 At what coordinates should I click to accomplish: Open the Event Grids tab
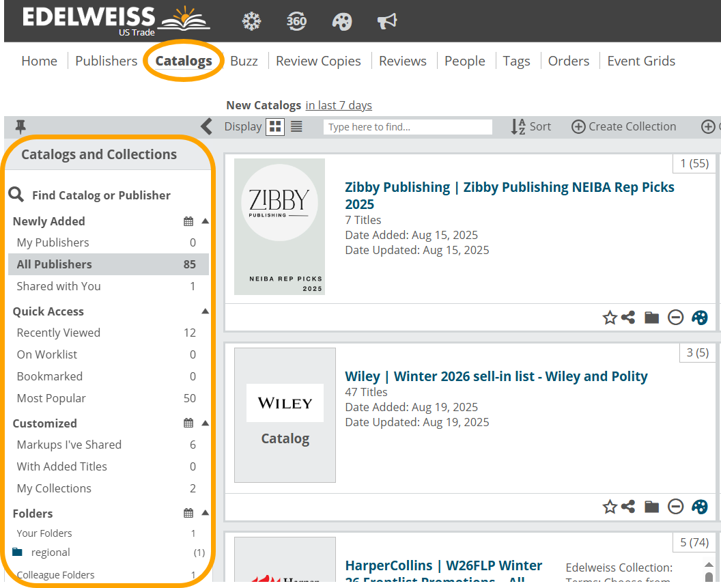(641, 61)
